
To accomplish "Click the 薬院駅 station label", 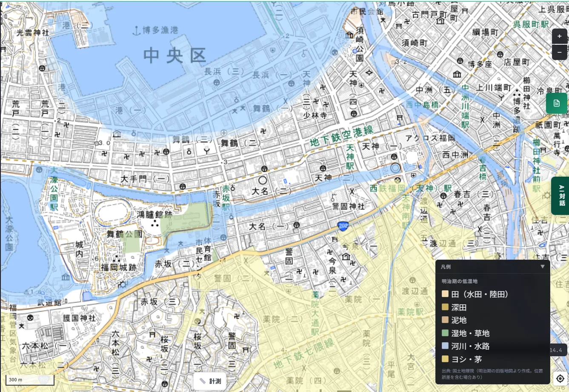I will pos(410,312).
